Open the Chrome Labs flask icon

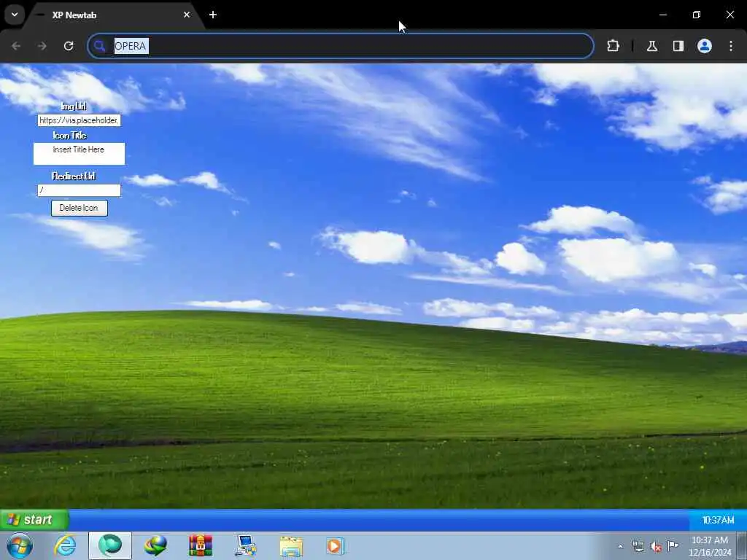click(x=651, y=46)
